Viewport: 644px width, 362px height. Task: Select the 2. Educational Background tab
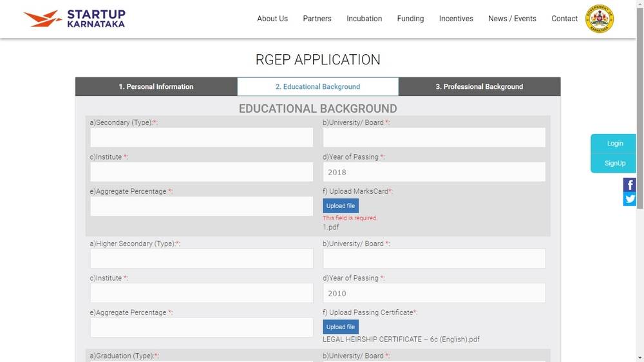click(318, 87)
